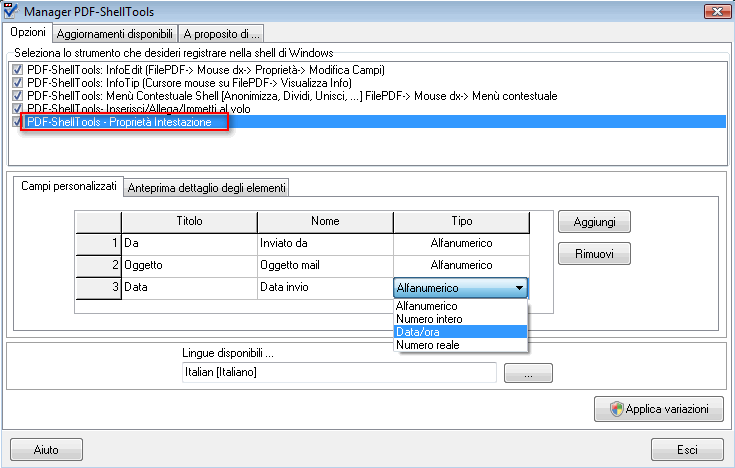
Task: Select the InfoTip tool row text
Action: (x=189, y=83)
